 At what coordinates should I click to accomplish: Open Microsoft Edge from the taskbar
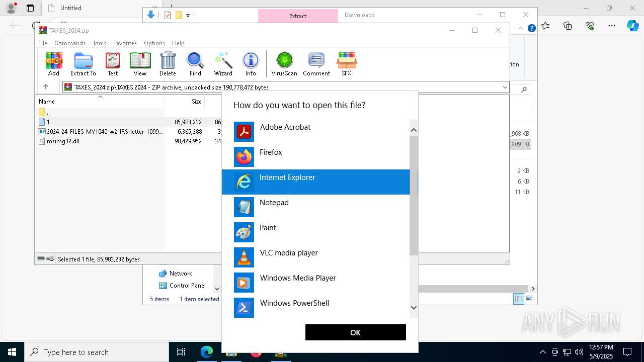pyautogui.click(x=207, y=352)
